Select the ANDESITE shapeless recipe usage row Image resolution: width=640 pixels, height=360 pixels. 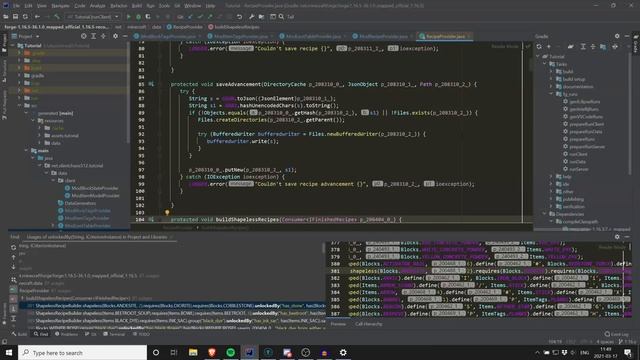pos(172,306)
